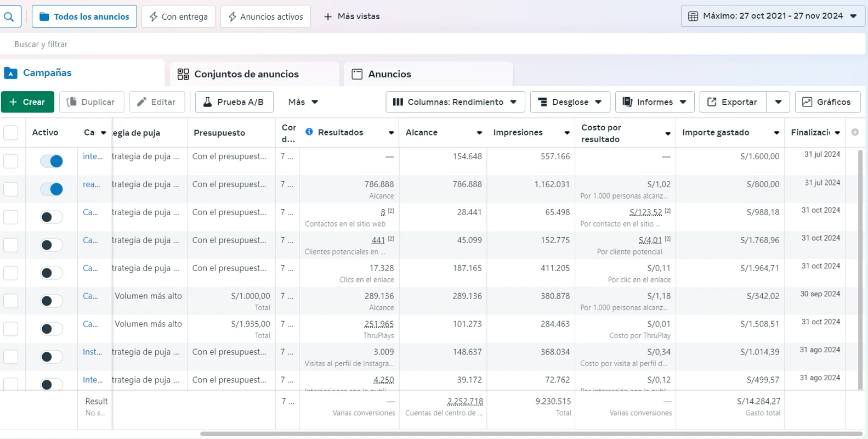Image resolution: width=868 pixels, height=439 pixels.
Task: Open the 'rea...' campaign link
Action: pos(92,184)
